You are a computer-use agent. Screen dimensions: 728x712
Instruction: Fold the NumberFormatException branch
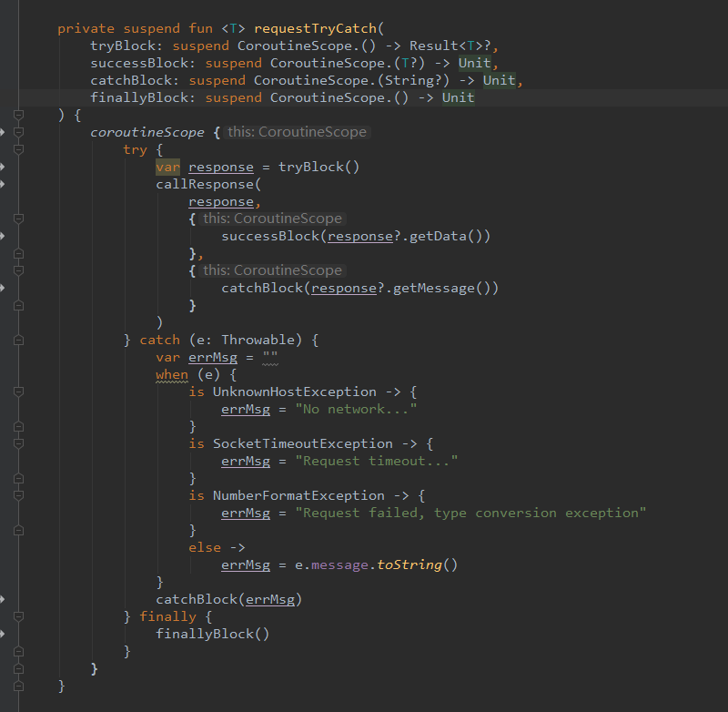[18, 496]
